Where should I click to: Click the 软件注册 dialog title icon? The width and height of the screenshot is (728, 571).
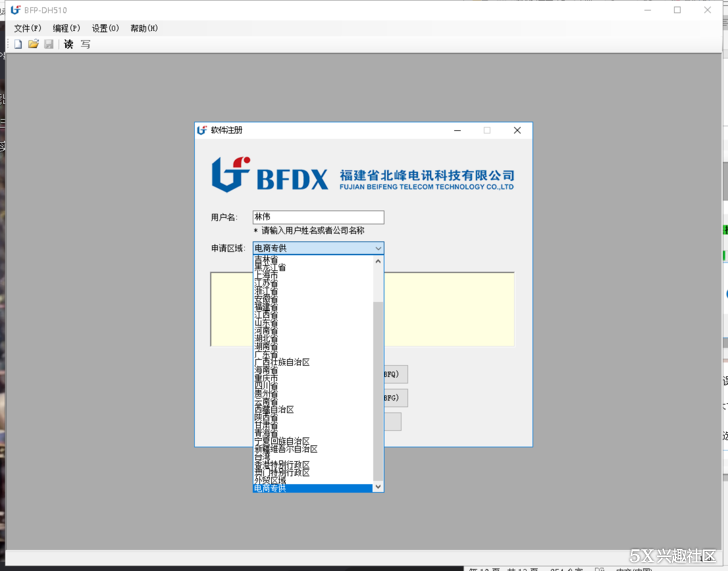[x=202, y=130]
